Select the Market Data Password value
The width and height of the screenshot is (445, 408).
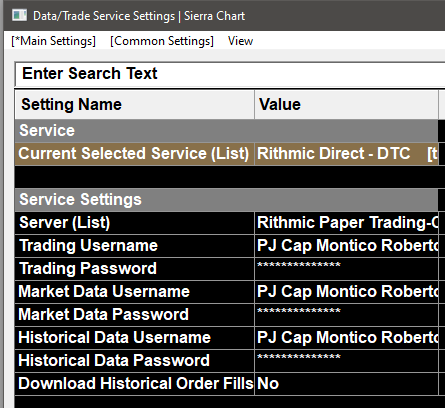click(x=346, y=315)
